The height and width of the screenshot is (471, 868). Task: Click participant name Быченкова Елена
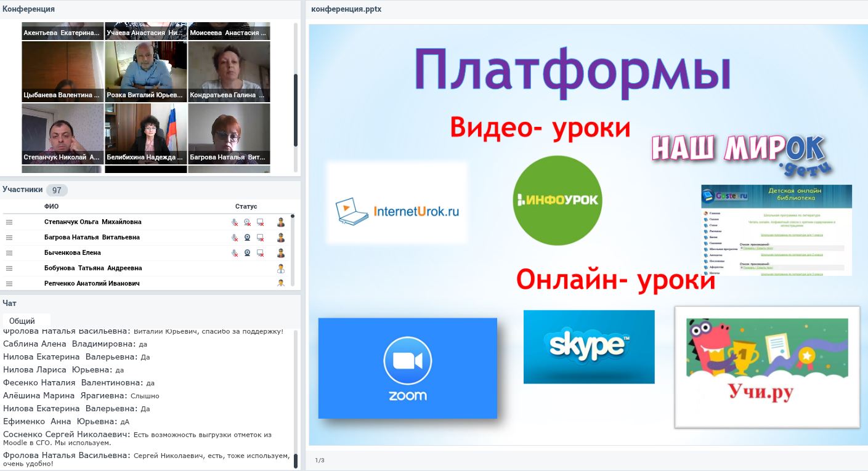(73, 253)
